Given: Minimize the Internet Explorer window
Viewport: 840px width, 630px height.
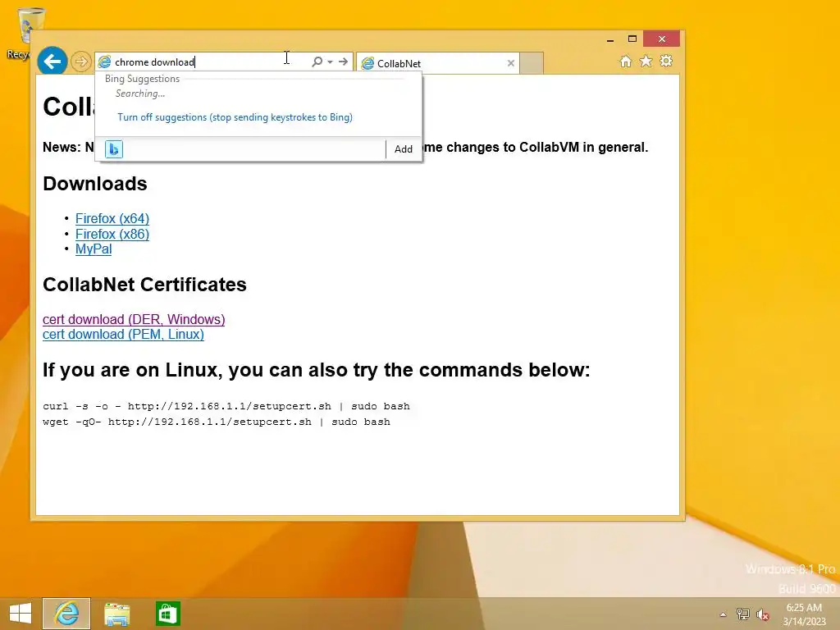Looking at the screenshot, I should click(610, 39).
